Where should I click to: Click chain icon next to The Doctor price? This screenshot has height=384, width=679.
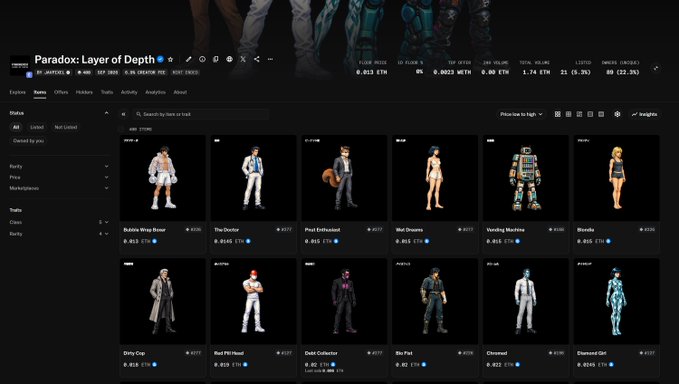(x=248, y=241)
